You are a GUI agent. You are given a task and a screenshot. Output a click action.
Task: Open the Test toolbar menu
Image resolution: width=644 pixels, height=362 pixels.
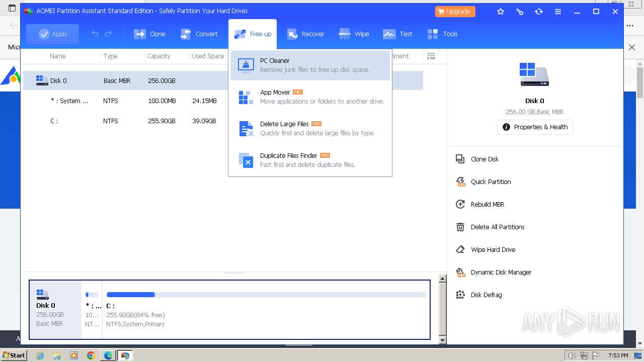coord(397,34)
